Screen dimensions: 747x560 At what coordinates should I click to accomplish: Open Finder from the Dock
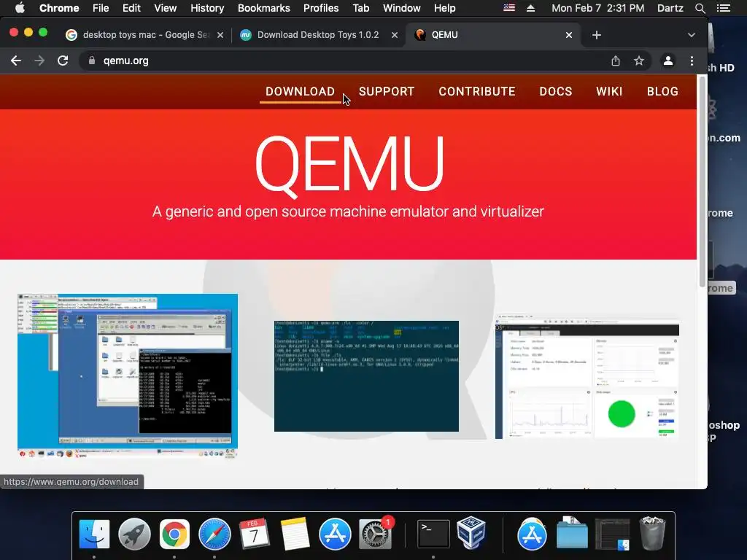pos(94,534)
